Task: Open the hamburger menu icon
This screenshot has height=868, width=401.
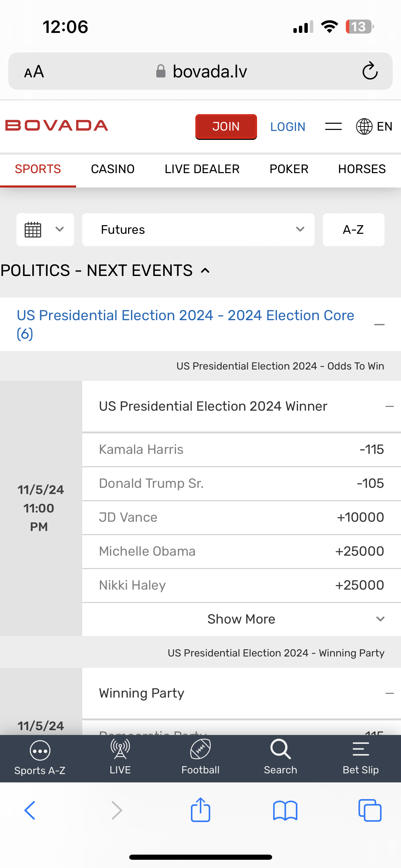Action: [333, 126]
